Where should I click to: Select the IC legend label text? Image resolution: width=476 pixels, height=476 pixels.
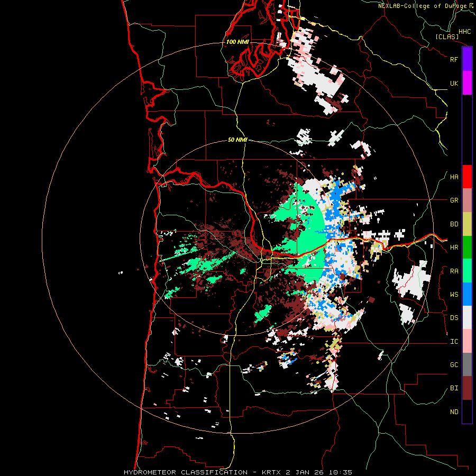coord(454,342)
